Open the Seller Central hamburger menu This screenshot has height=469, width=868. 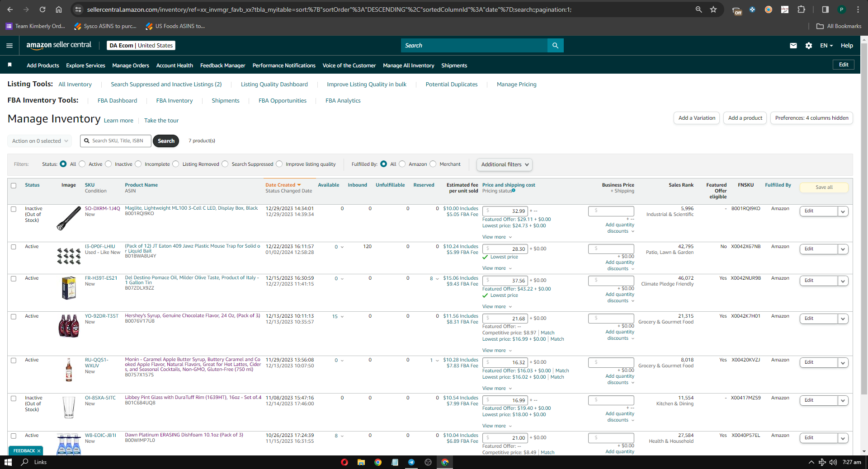[x=9, y=46]
